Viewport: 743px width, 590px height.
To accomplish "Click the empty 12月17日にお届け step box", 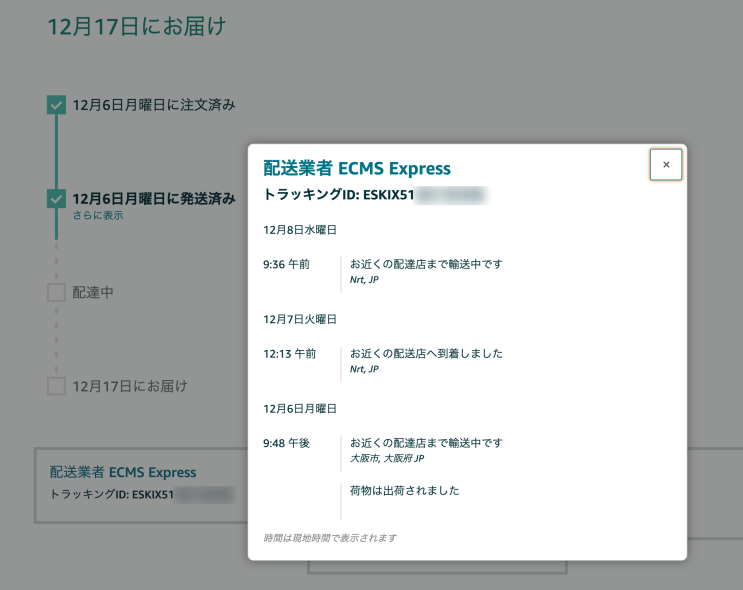I will tap(56, 386).
